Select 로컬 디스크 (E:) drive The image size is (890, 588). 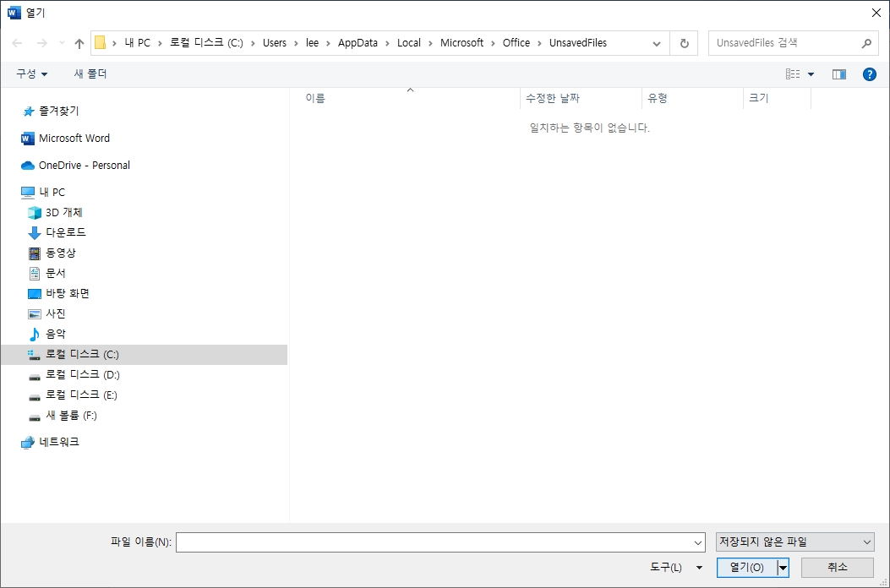73,395
